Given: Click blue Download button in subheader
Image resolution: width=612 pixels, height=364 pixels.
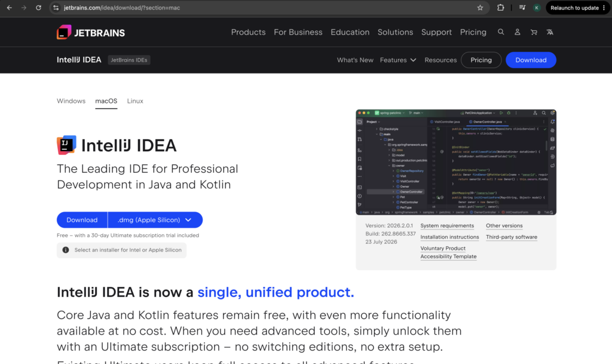Looking at the screenshot, I should pos(531,60).
